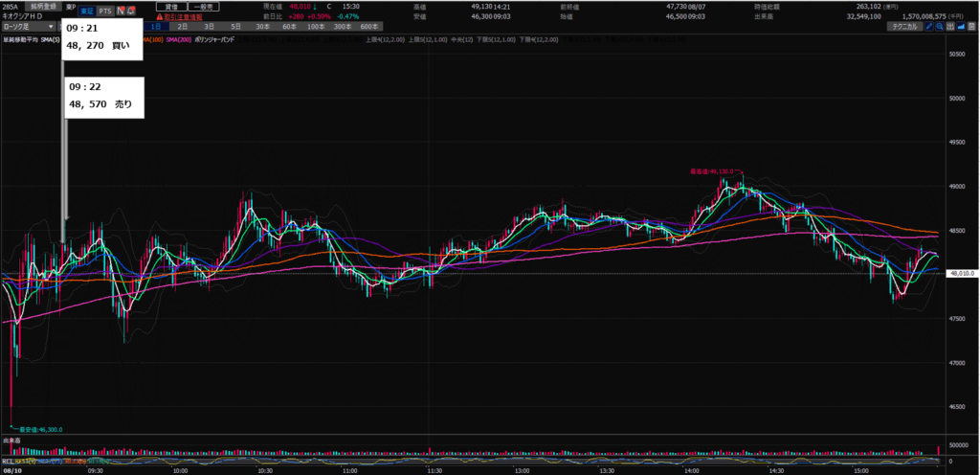This screenshot has width=980, height=475.
Task: Click the stock code 285A
Action: 10,7
